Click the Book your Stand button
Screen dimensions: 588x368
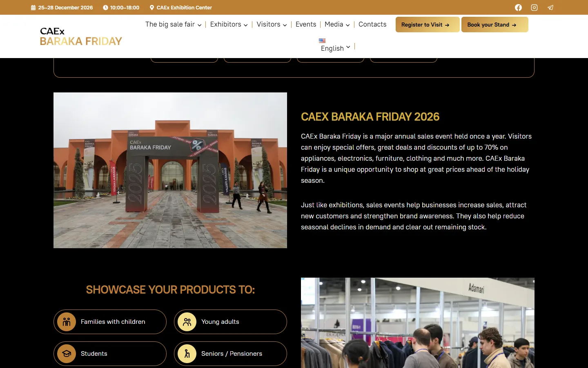pyautogui.click(x=494, y=25)
